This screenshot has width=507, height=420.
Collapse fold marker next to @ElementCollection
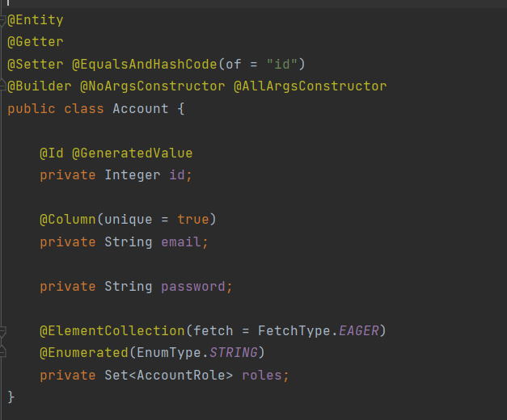click(x=2, y=331)
